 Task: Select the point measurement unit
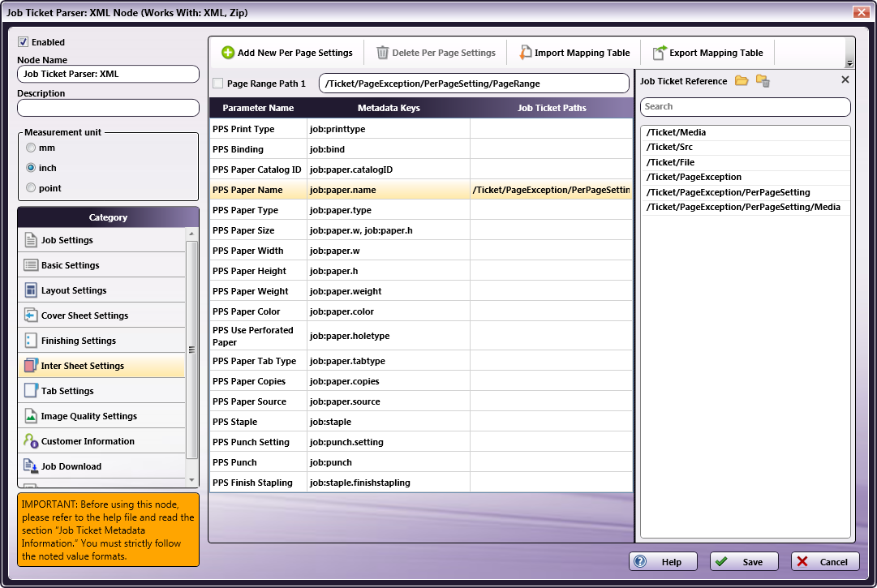click(31, 188)
